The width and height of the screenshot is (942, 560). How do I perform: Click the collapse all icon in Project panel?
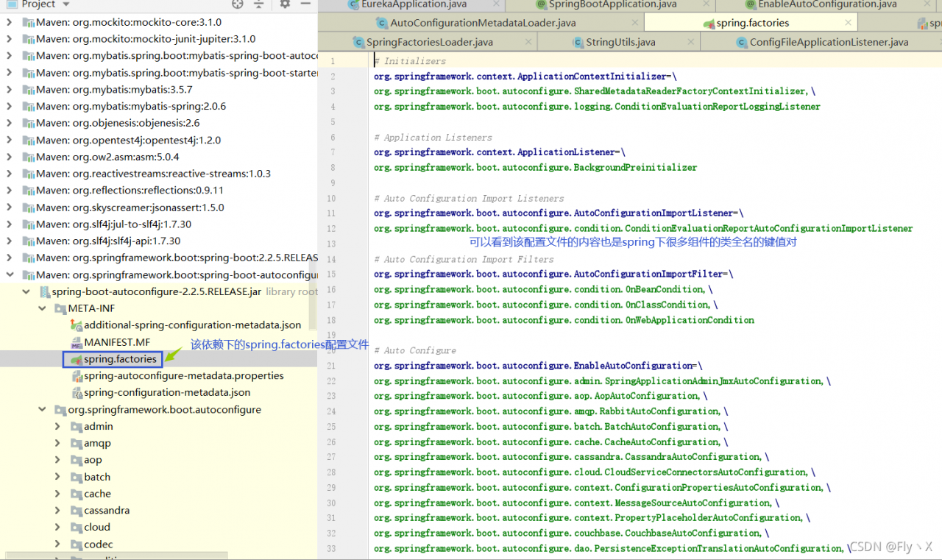pyautogui.click(x=258, y=4)
